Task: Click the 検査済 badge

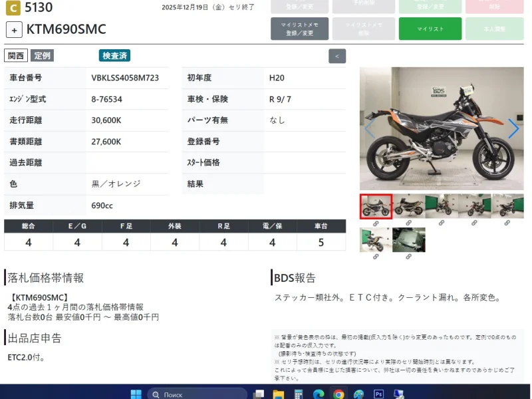Action: point(114,56)
